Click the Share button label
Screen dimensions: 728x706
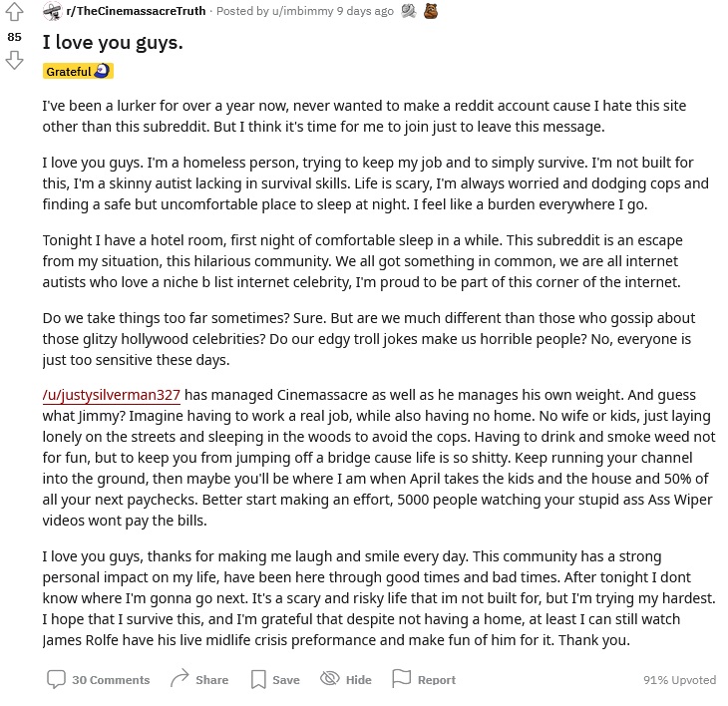(211, 680)
